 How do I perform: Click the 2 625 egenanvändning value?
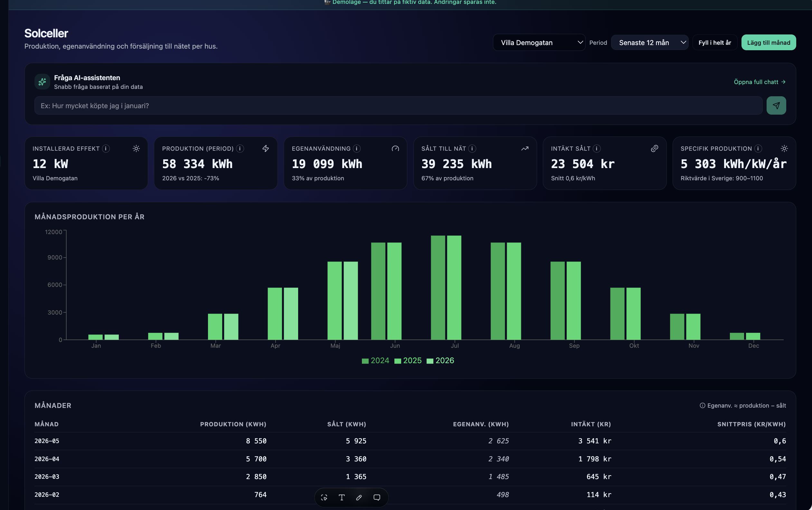tap(498, 441)
